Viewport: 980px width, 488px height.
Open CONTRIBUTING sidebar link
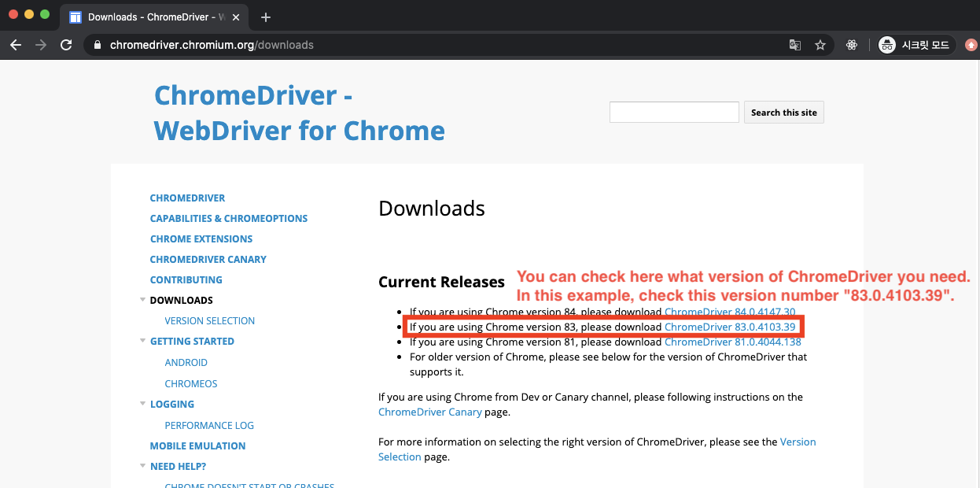pos(186,279)
